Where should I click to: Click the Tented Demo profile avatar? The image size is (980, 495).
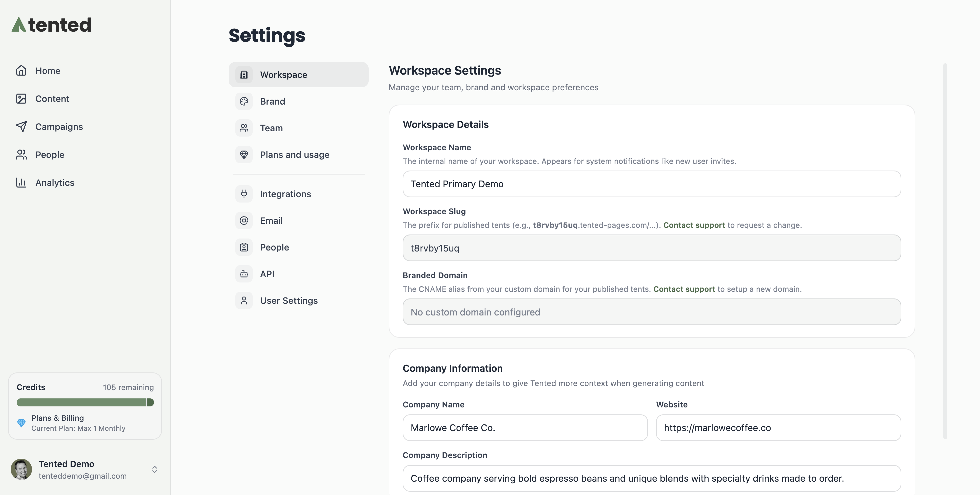pyautogui.click(x=21, y=469)
